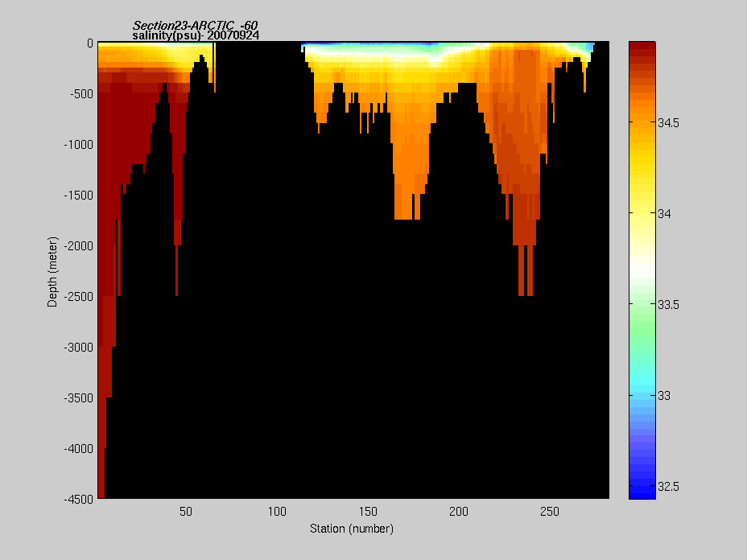Click the colorbar label '33.5'

coord(668,305)
